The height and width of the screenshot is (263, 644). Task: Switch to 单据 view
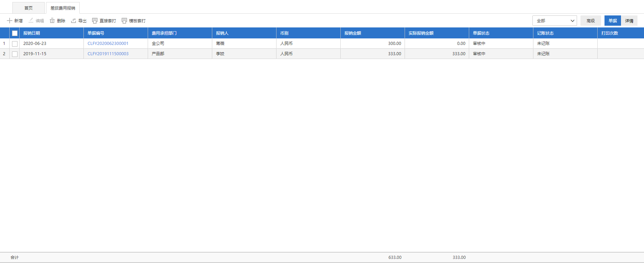613,21
